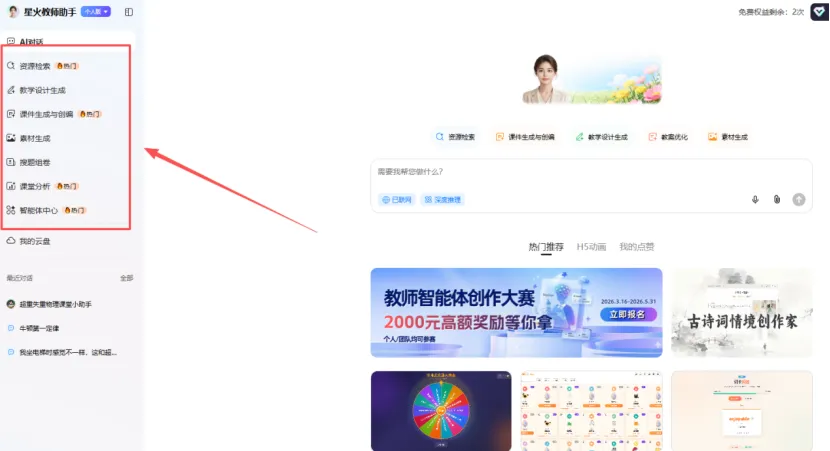Select 课件生成与创编 sidebar entry
The image size is (830, 451).
tap(53, 114)
